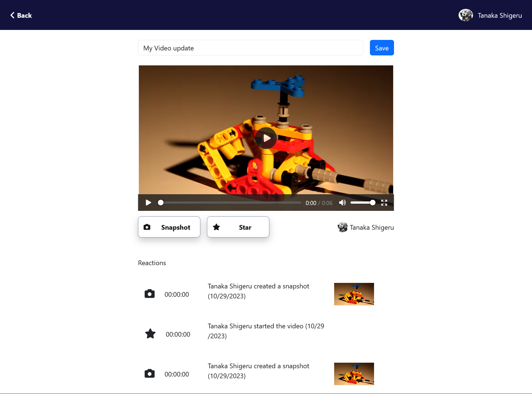The image size is (532, 394).
Task: Open the first snapshot thumbnail in Reactions
Action: point(354,294)
